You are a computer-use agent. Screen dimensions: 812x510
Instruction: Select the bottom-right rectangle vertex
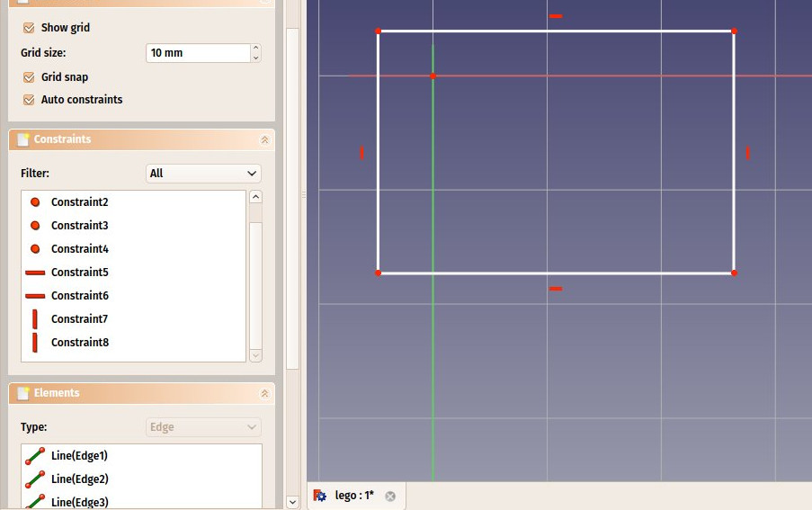point(734,273)
